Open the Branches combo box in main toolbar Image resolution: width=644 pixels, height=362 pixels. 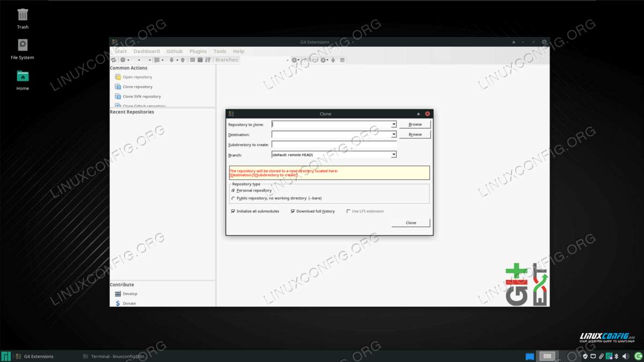[264, 60]
